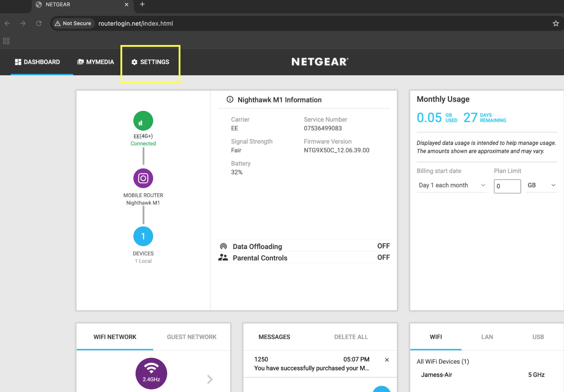The height and width of the screenshot is (392, 564).
Task: Click the Data Offloading antenna icon
Action: [224, 246]
